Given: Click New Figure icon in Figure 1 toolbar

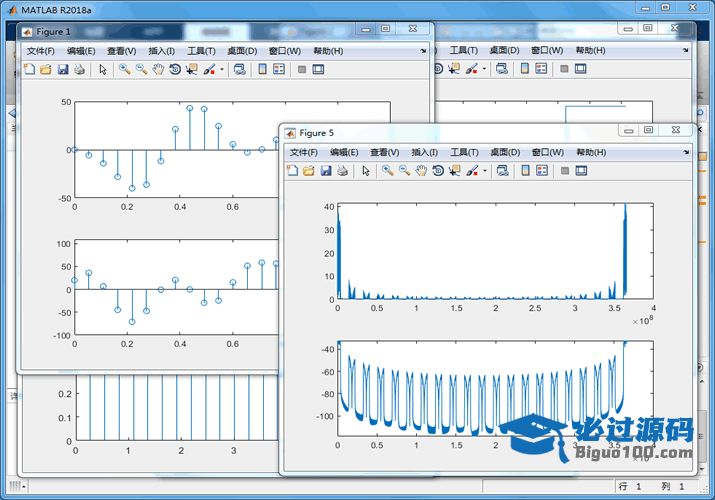Looking at the screenshot, I should (x=29, y=70).
